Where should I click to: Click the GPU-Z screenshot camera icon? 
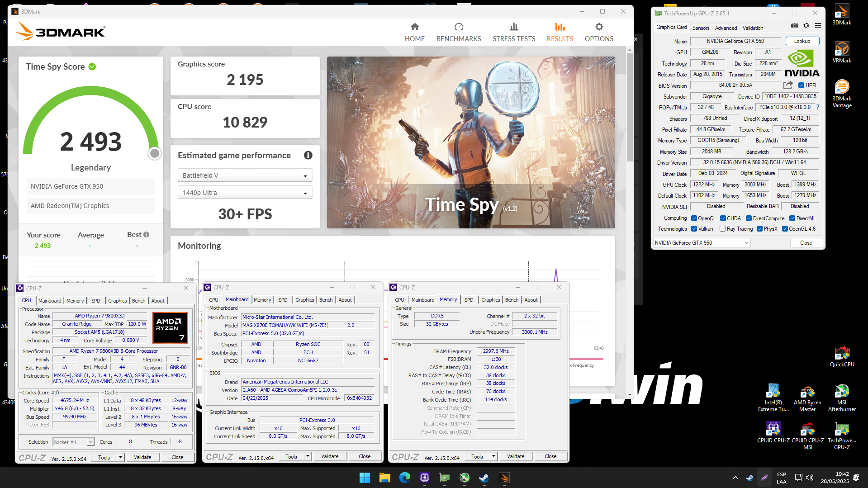pyautogui.click(x=795, y=26)
